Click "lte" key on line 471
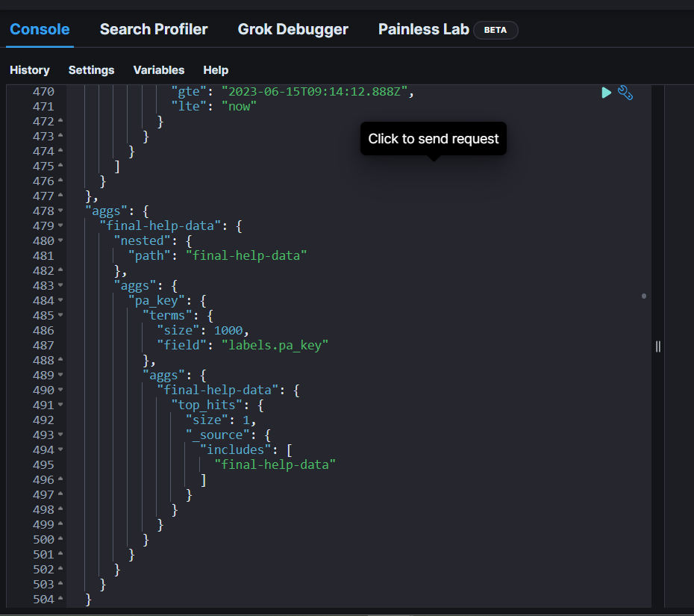Screen dimensions: 694x616 [189, 106]
